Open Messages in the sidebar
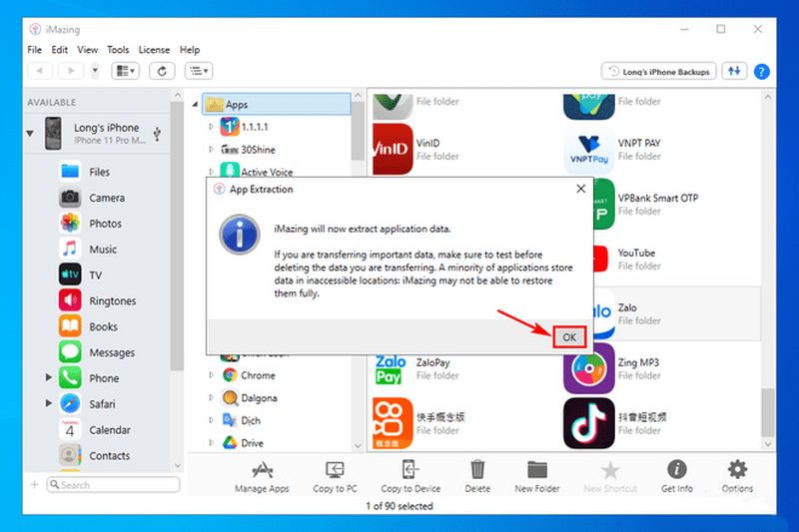This screenshot has height=532, width=799. (112, 352)
